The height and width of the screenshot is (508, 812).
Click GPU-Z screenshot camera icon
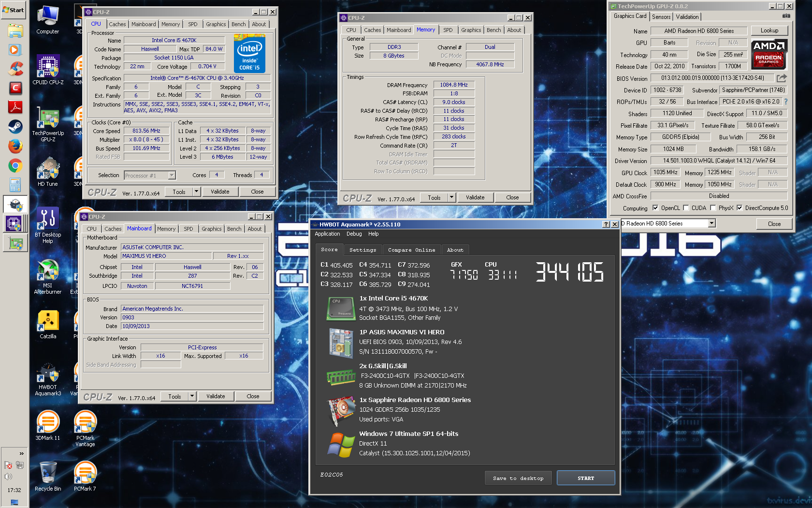786,16
